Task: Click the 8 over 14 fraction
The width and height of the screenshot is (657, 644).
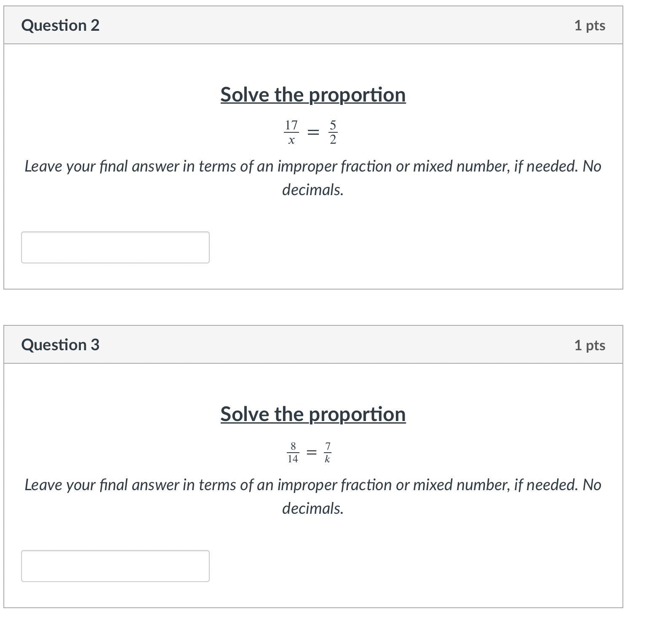Action: [293, 452]
